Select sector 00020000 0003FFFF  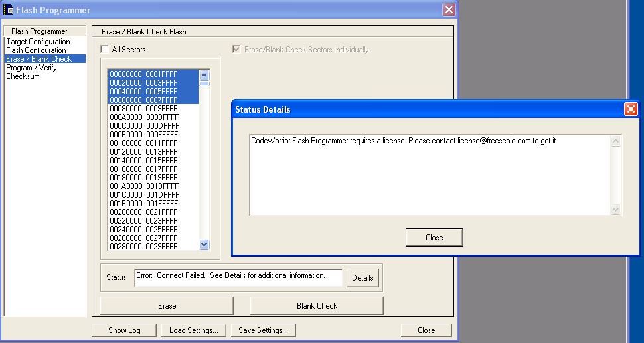(x=153, y=83)
